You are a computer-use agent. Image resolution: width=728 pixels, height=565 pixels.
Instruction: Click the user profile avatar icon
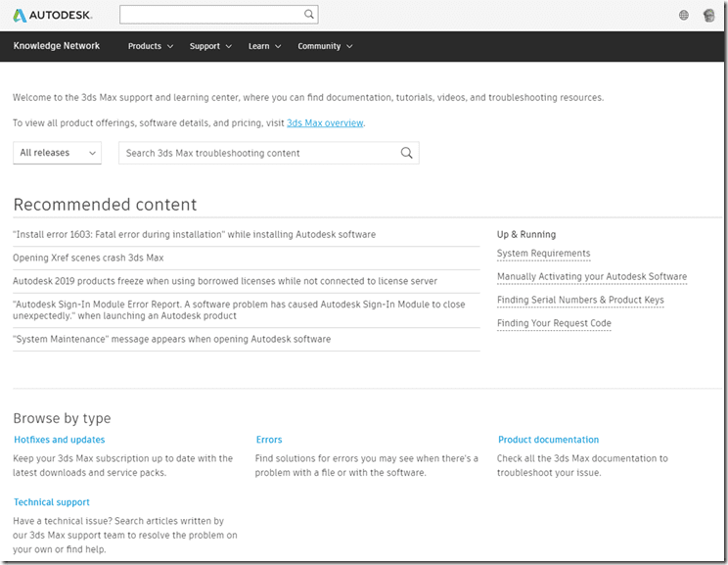click(709, 16)
